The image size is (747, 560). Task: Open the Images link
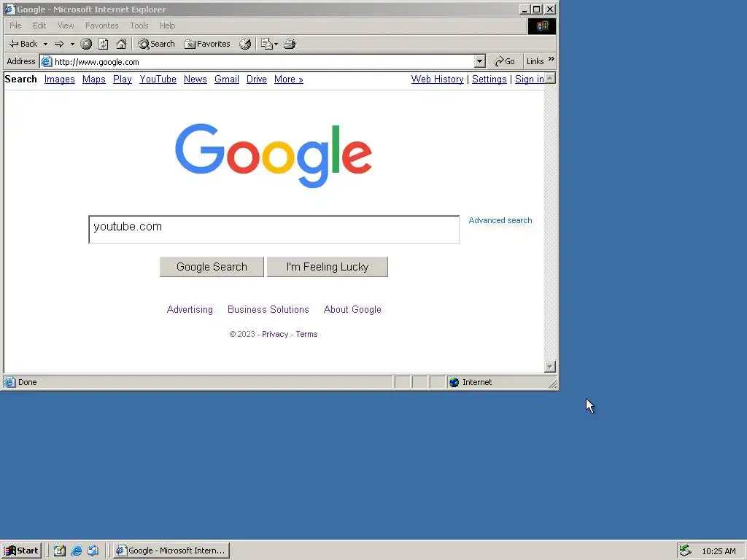[60, 79]
